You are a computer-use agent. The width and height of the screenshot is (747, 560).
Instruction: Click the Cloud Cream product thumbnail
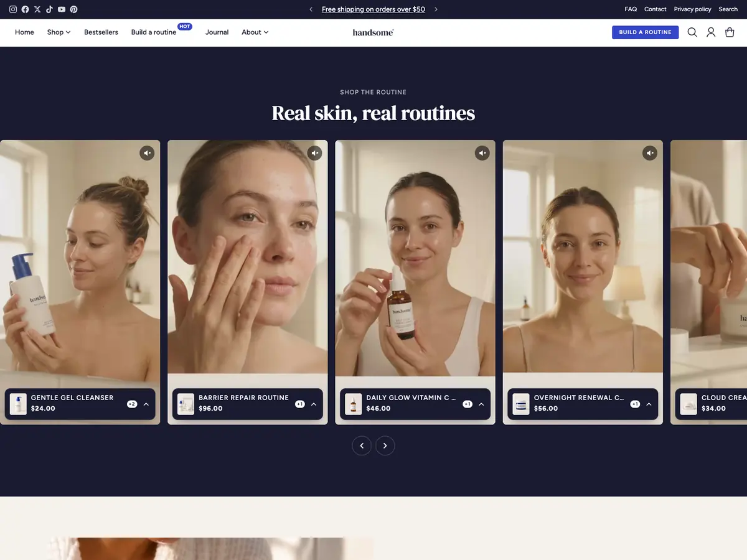pos(688,404)
